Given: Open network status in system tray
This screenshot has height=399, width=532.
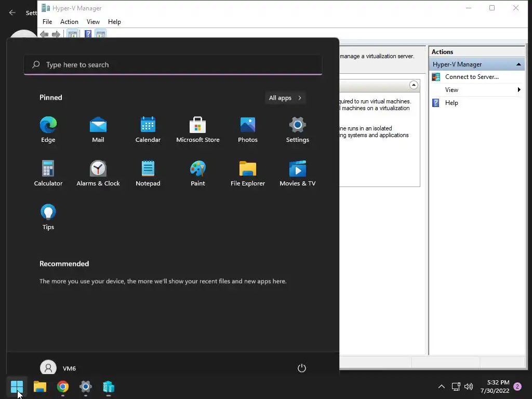Looking at the screenshot, I should point(456,387).
